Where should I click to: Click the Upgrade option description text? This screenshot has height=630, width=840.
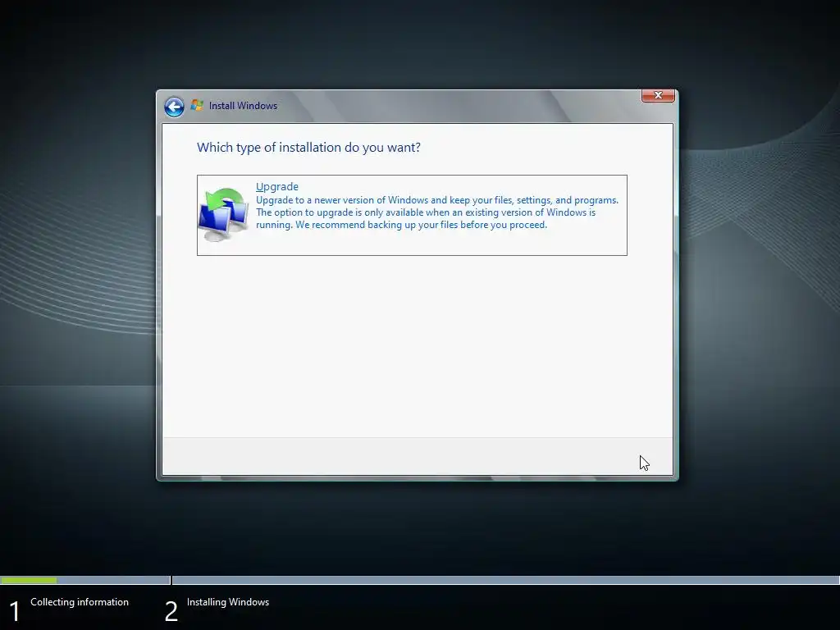[x=437, y=212]
